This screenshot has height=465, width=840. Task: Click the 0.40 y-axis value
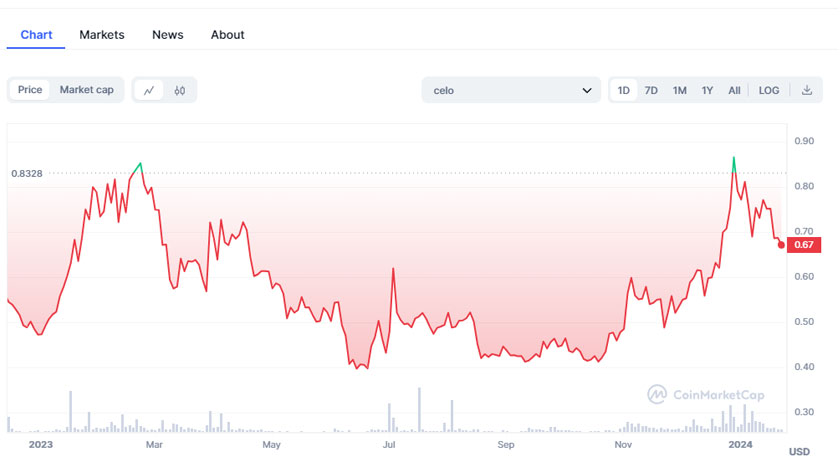[804, 367]
